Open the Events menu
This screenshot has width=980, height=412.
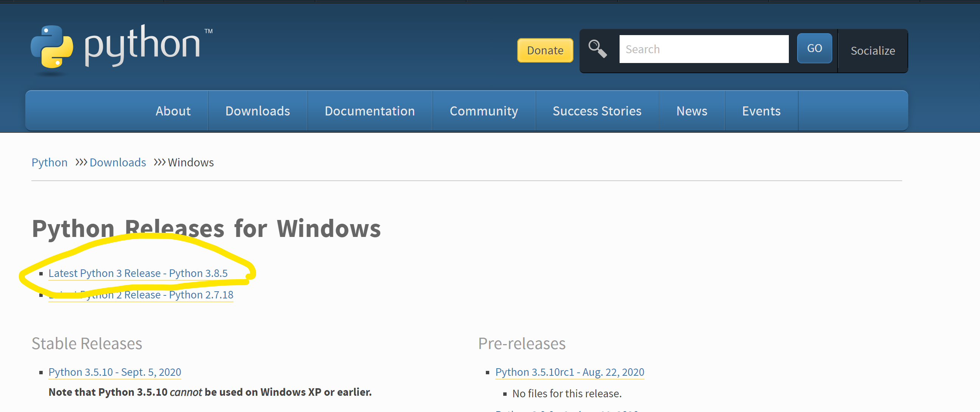click(761, 111)
